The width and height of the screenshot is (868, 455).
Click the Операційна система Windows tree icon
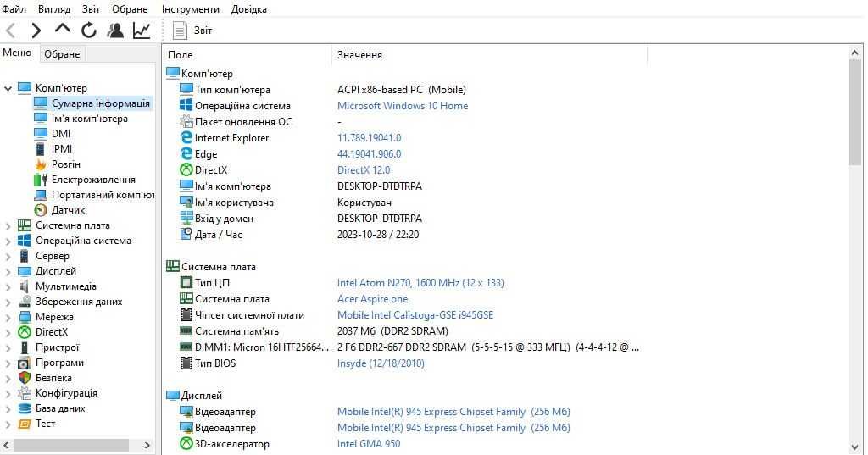pyautogui.click(x=25, y=241)
